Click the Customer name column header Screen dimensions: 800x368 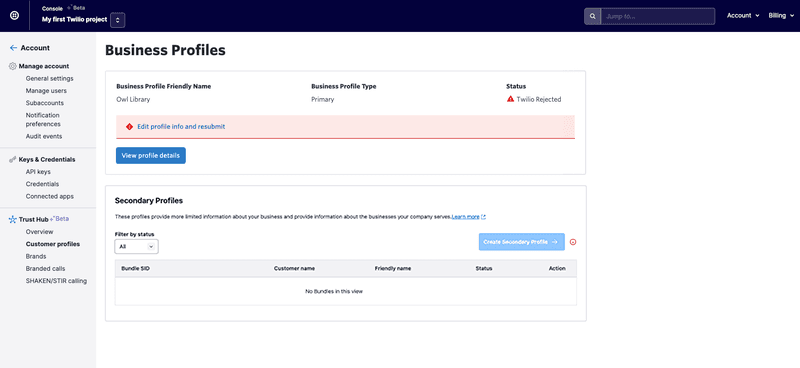pyautogui.click(x=294, y=268)
